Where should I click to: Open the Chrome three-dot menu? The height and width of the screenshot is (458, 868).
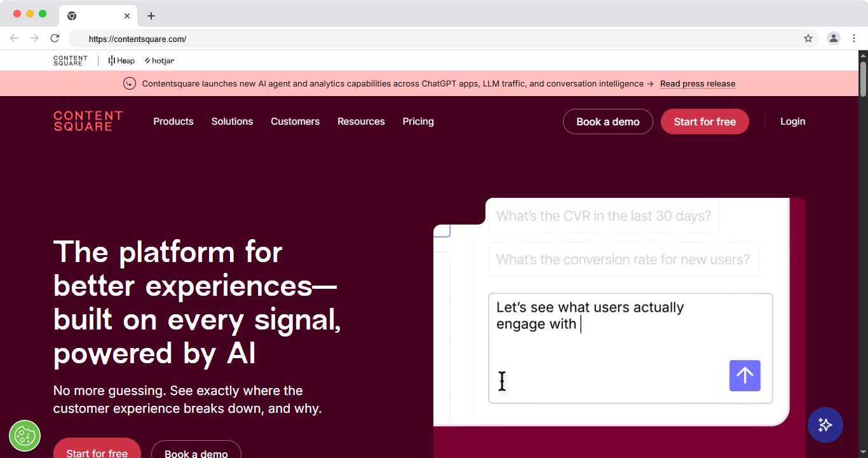[x=854, y=38]
